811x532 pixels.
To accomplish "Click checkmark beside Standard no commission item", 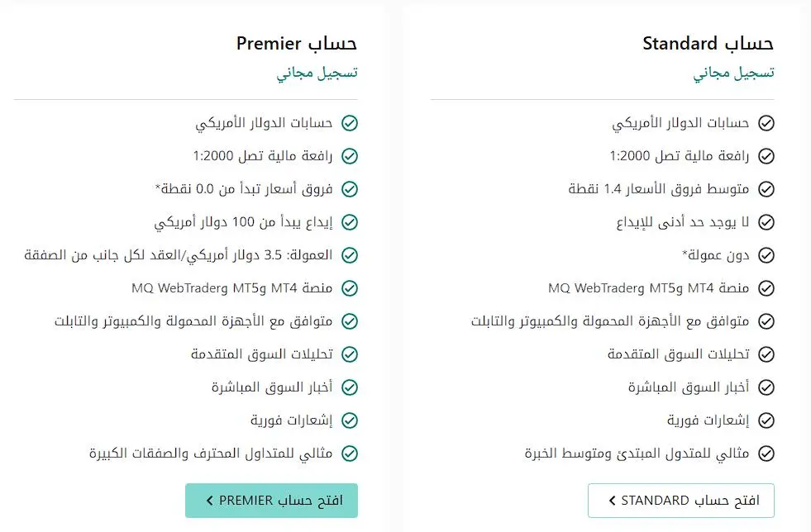I will coord(766,255).
